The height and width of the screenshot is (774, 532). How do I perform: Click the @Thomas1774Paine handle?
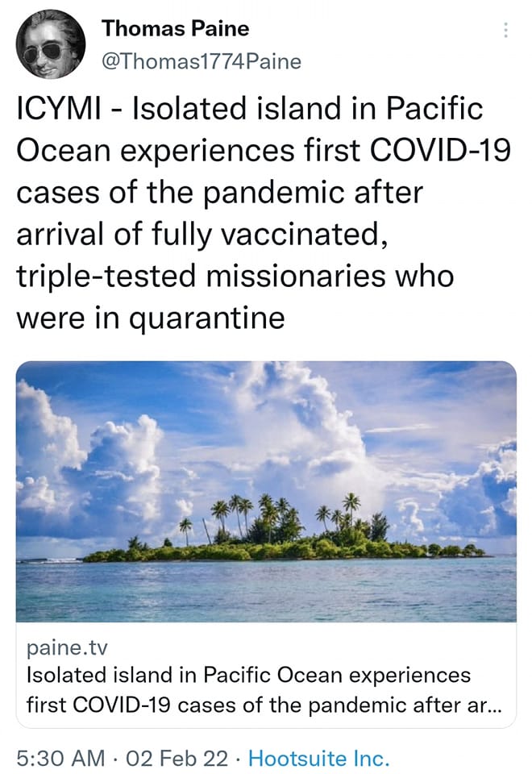pyautogui.click(x=201, y=61)
